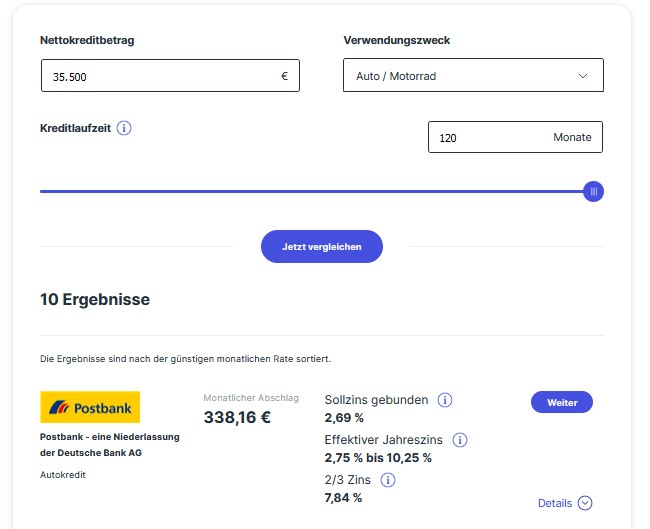The height and width of the screenshot is (529, 650).
Task: Open the Effektiver Jahreszins info tooltip icon
Action: click(x=460, y=440)
